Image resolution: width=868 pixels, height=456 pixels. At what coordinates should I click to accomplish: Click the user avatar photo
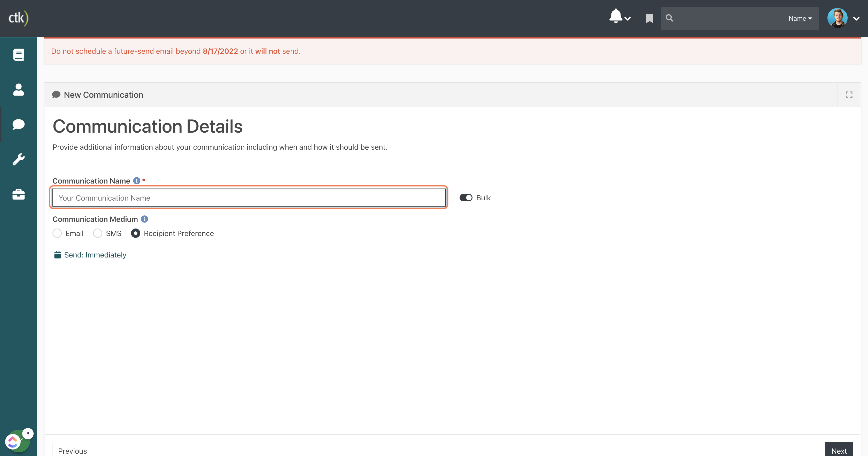click(x=837, y=18)
